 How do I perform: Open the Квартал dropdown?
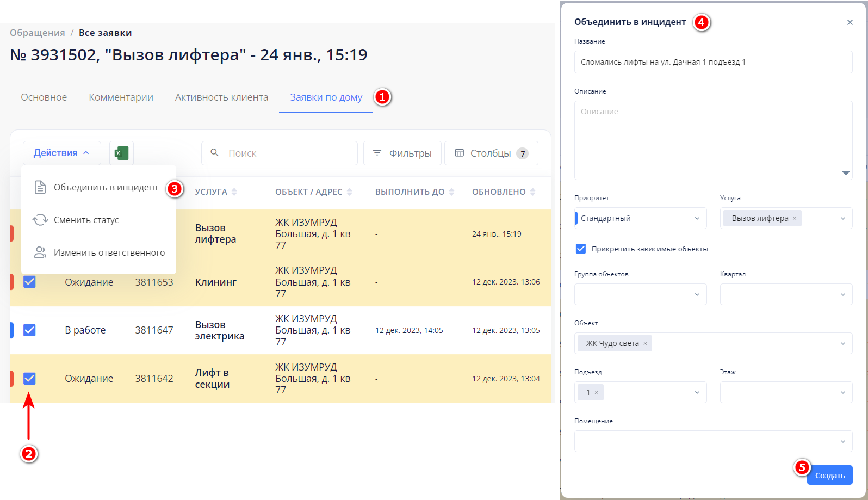[786, 294]
